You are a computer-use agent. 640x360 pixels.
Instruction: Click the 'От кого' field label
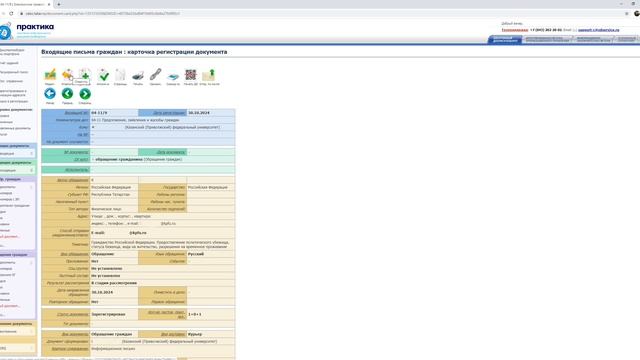point(81,160)
